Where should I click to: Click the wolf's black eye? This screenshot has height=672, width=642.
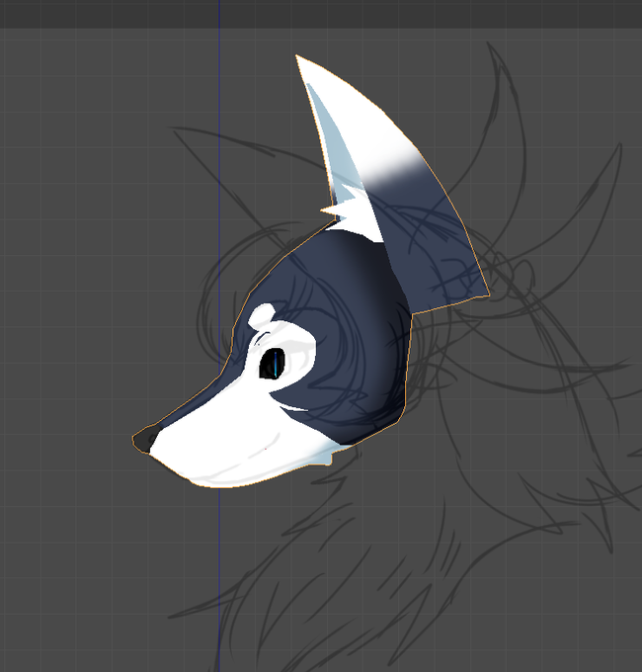pos(272,364)
